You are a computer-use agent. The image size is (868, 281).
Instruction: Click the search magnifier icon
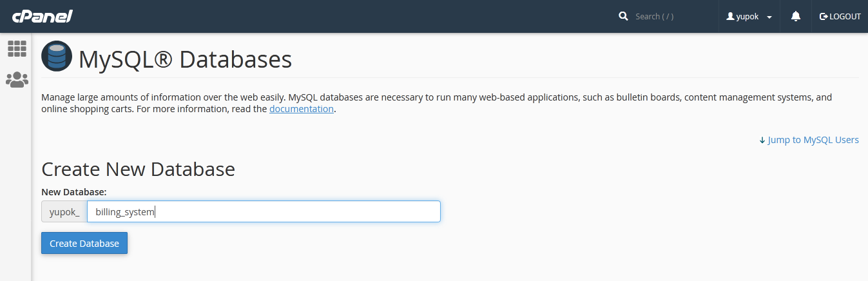coord(623,16)
